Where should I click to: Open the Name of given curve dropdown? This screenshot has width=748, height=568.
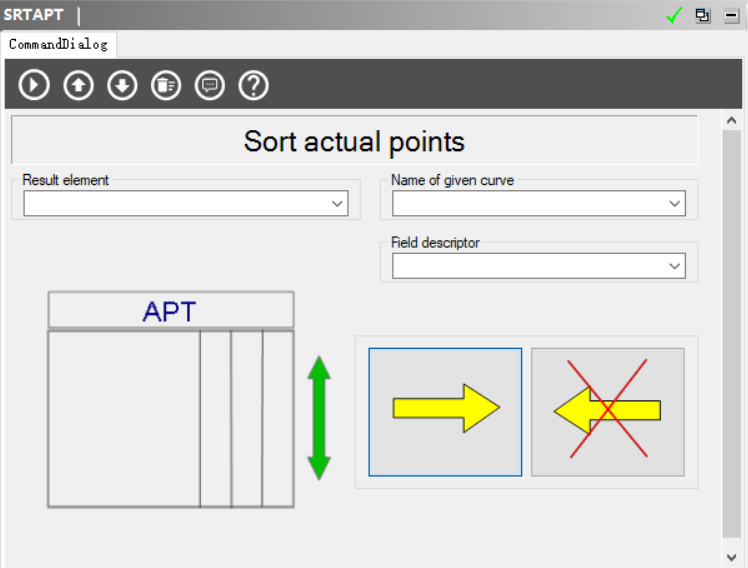[x=674, y=204]
